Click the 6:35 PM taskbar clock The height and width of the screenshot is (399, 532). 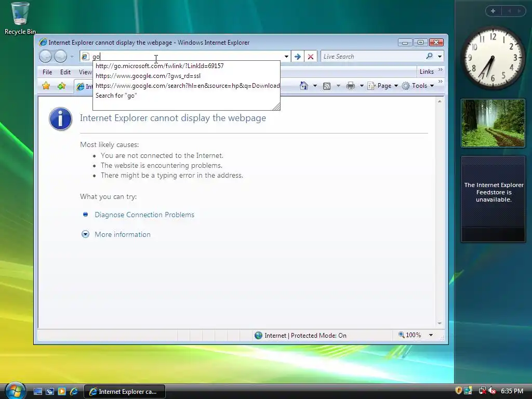tap(512, 391)
